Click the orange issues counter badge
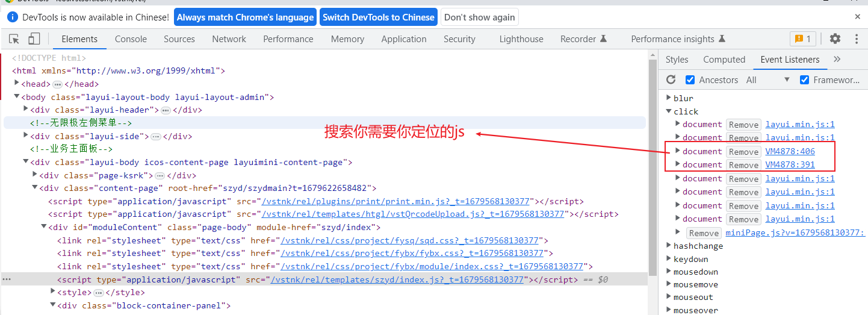This screenshot has height=315, width=868. 803,39
